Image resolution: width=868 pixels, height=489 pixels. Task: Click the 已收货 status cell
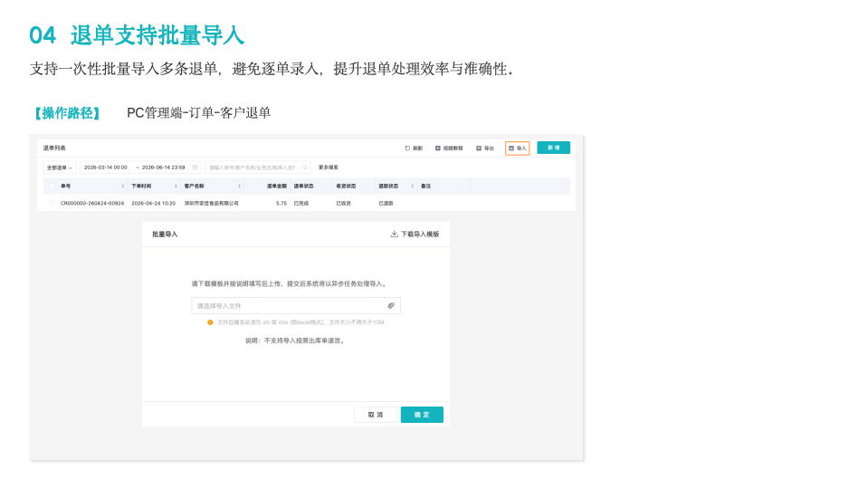(344, 203)
